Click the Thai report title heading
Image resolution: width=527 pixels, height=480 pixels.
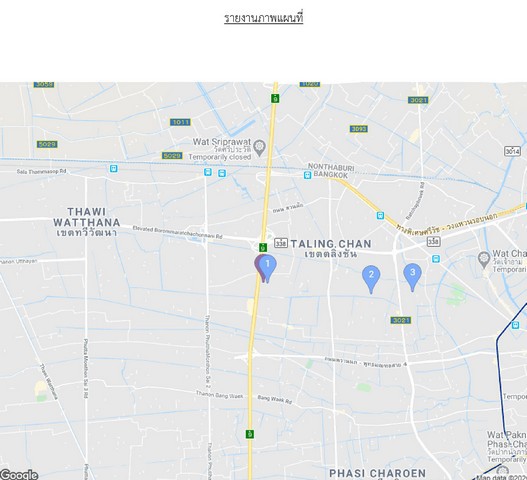[x=264, y=18]
